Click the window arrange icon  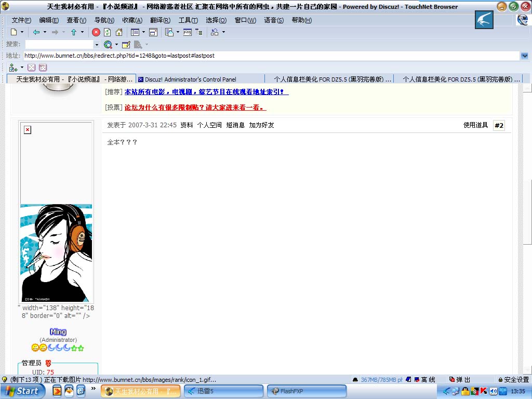click(215, 32)
